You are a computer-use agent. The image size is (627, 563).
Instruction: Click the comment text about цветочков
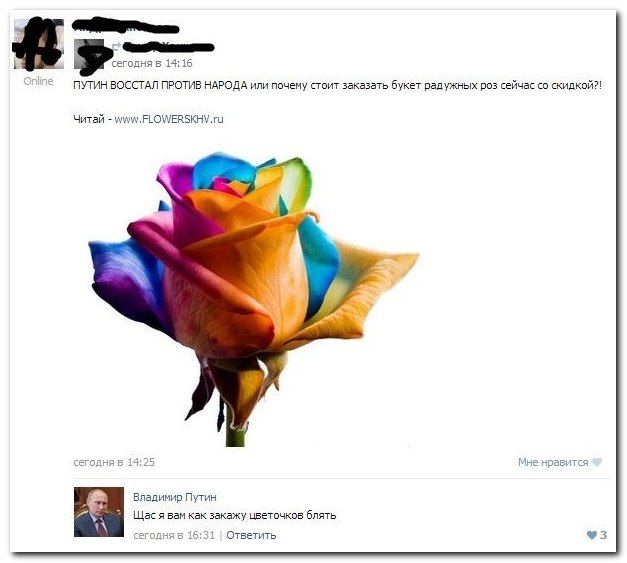click(234, 515)
